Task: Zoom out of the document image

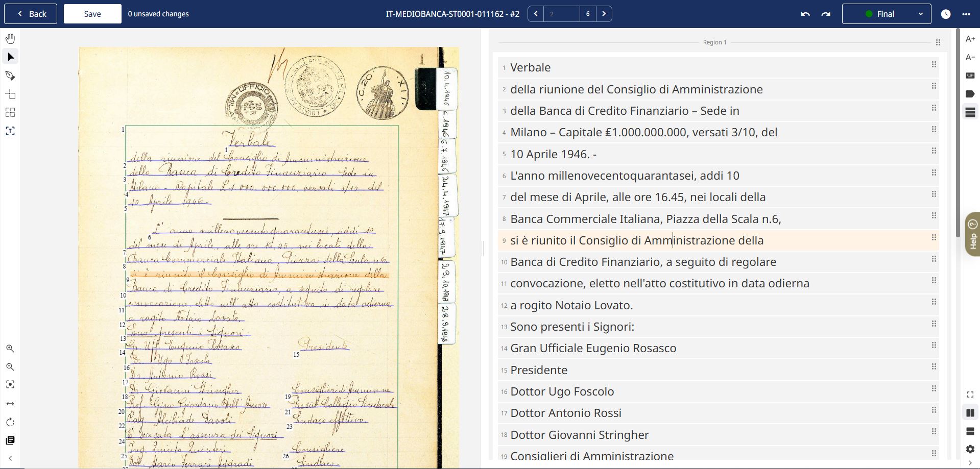Action: coord(10,367)
